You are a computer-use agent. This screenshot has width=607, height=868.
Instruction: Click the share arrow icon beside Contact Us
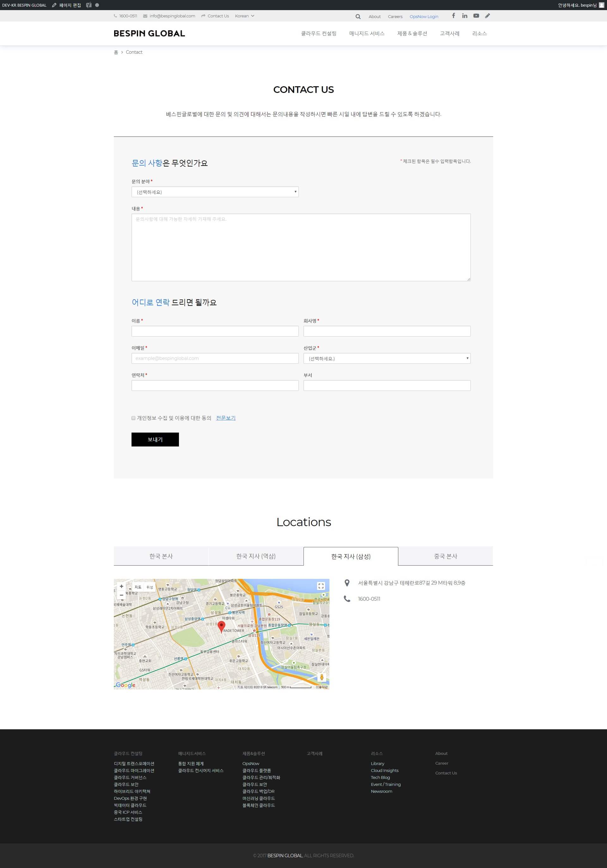[204, 16]
